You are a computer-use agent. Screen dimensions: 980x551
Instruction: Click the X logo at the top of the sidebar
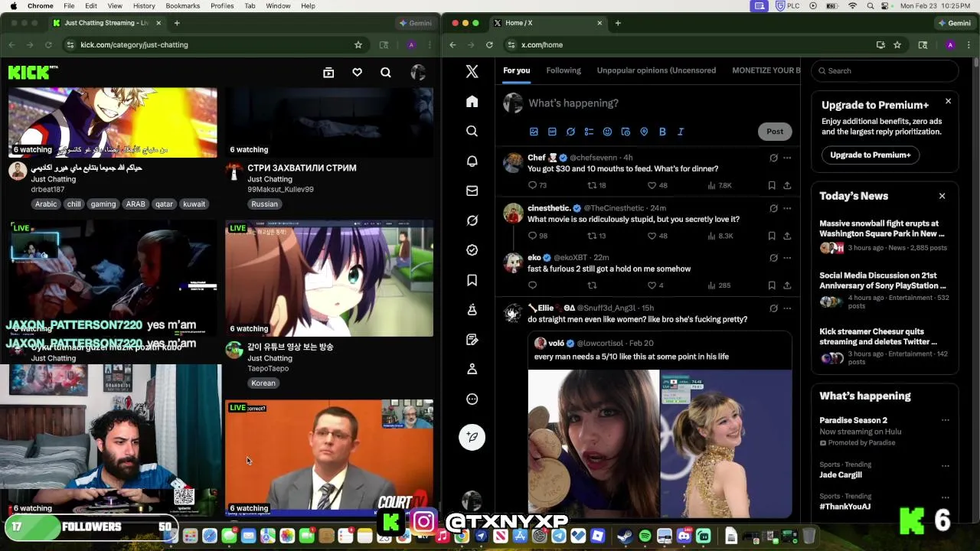pyautogui.click(x=472, y=71)
